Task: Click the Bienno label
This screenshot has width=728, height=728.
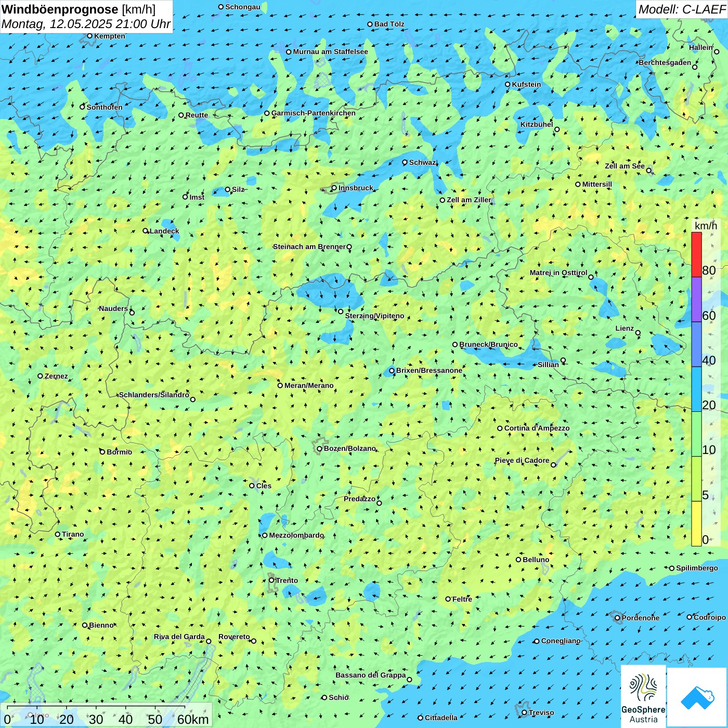Action: tap(101, 625)
